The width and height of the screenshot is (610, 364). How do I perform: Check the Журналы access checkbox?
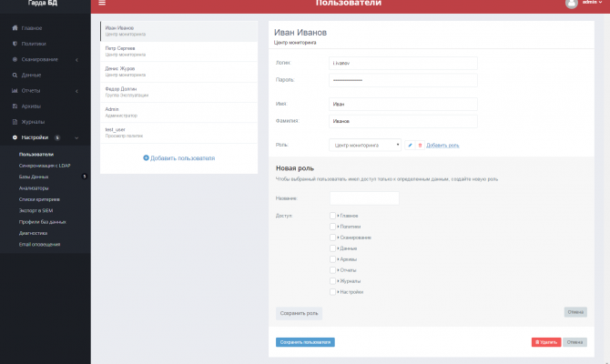tap(332, 281)
